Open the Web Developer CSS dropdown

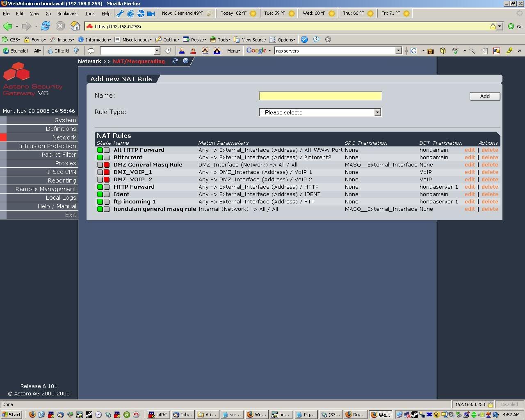[x=11, y=40]
